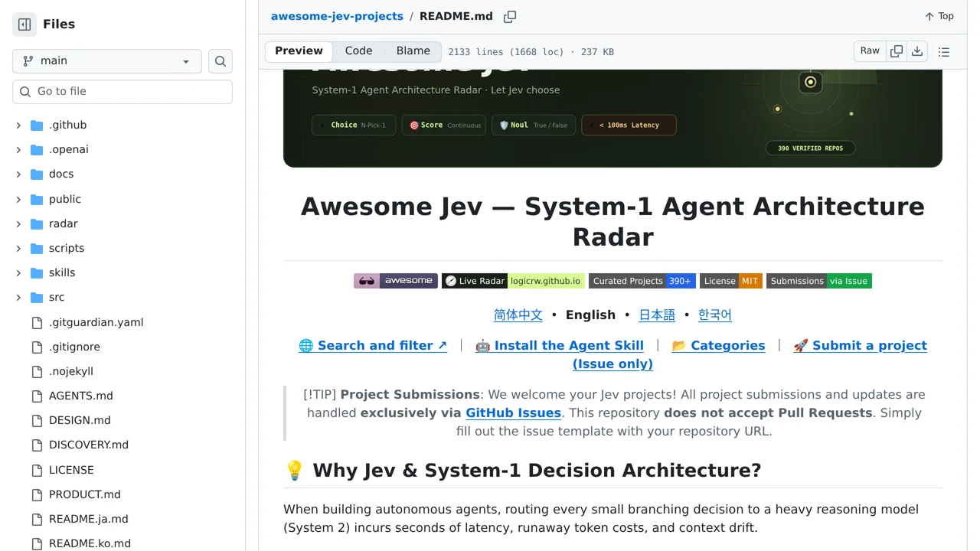Image resolution: width=980 pixels, height=551 pixels.
Task: Click the awesome badge
Action: [396, 281]
